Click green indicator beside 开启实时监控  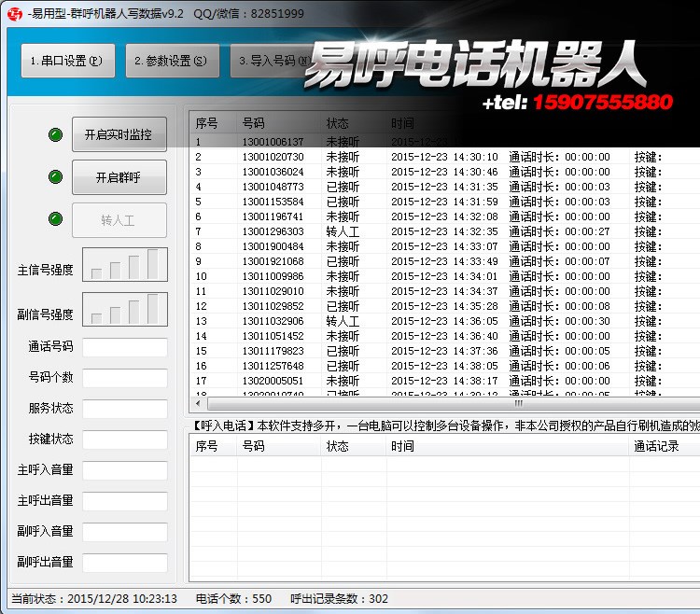(56, 134)
